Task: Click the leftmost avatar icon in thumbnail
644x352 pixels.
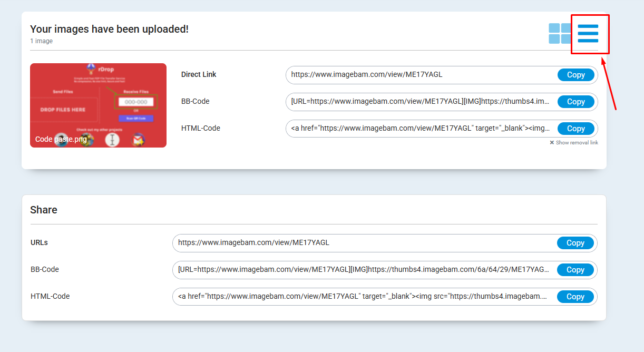Action: [61, 139]
